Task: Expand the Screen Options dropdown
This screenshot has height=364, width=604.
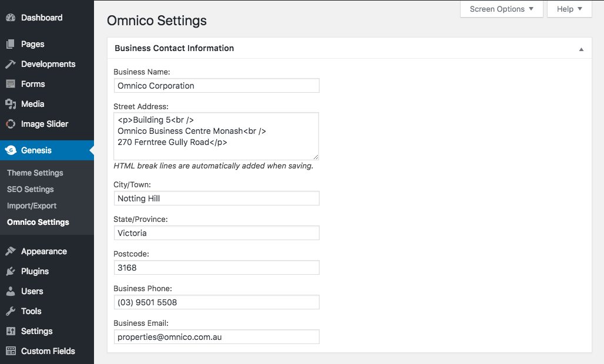Action: 502,9
